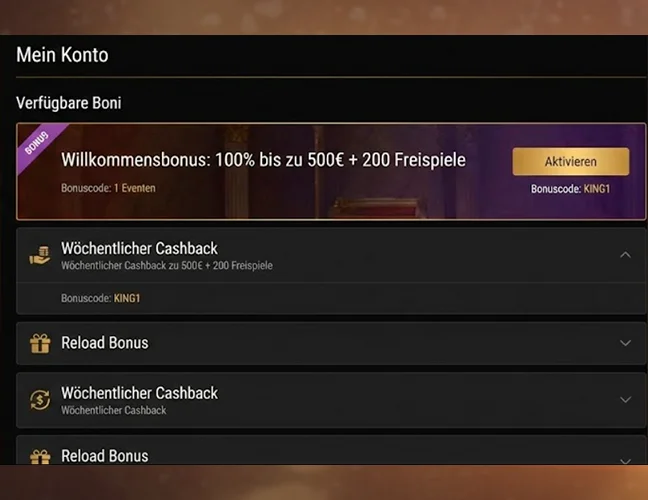Click the expanded Wöchentlicher Cashback title text
This screenshot has width=648, height=500.
(139, 248)
